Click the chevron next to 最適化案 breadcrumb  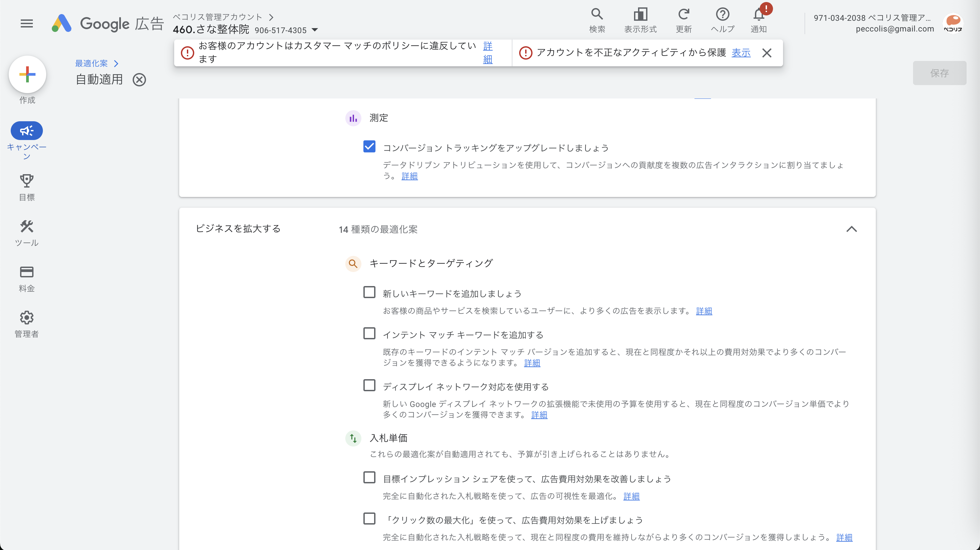coord(116,64)
